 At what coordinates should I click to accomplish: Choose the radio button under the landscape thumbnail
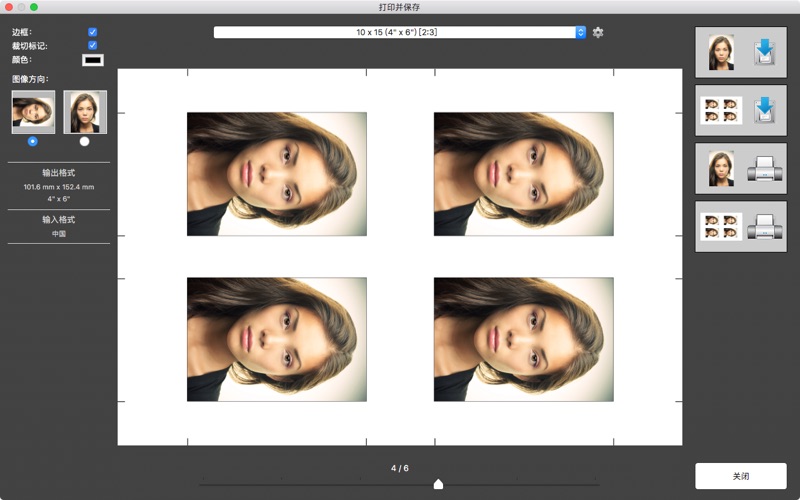click(x=33, y=141)
